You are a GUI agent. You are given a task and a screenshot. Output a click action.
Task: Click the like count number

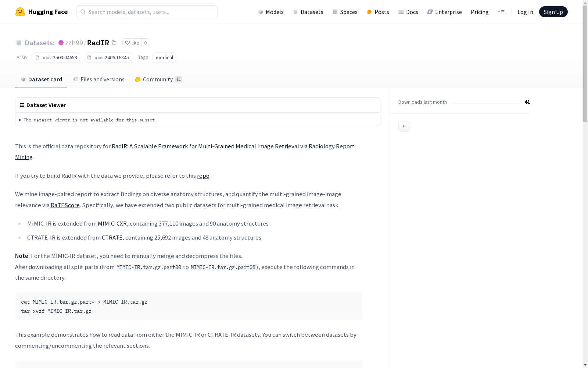coord(146,43)
